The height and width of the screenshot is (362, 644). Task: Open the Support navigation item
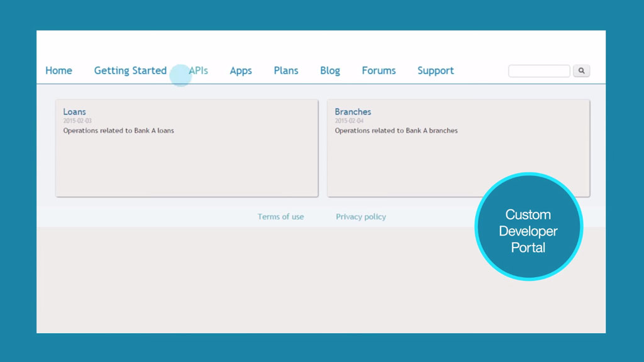[x=436, y=70]
